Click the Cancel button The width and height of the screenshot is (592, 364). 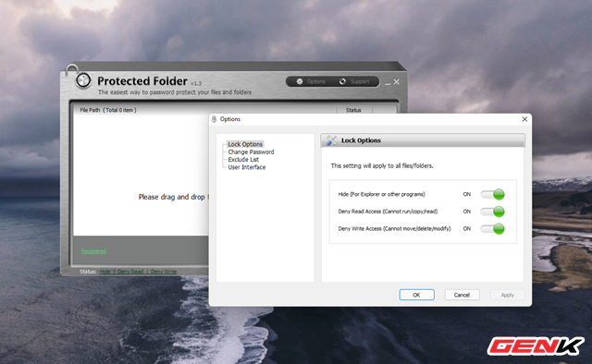(462, 295)
